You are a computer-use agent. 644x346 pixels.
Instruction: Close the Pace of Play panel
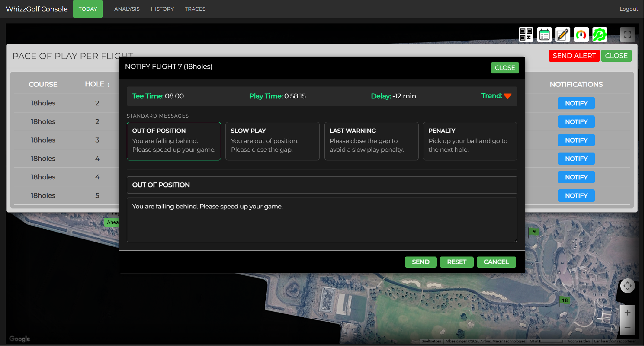coord(616,56)
